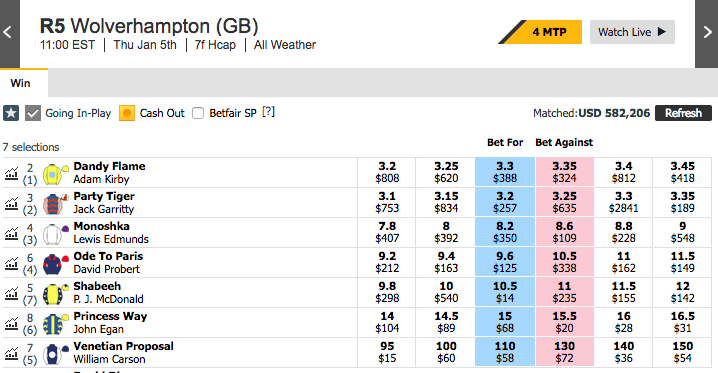718x373 pixels.
Task: Open the Betfair SP help [?] link
Action: [x=268, y=112]
